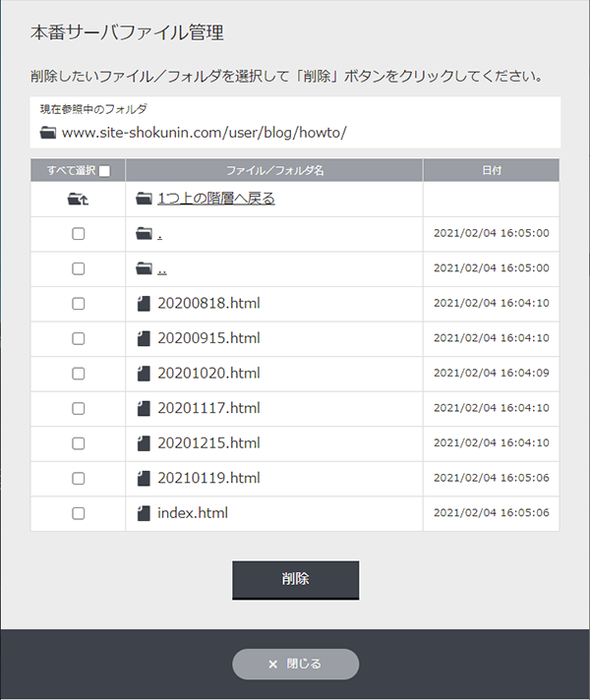Click folder icon beside 1つ上の階層へ戻る
The height and width of the screenshot is (700, 590).
tap(144, 199)
